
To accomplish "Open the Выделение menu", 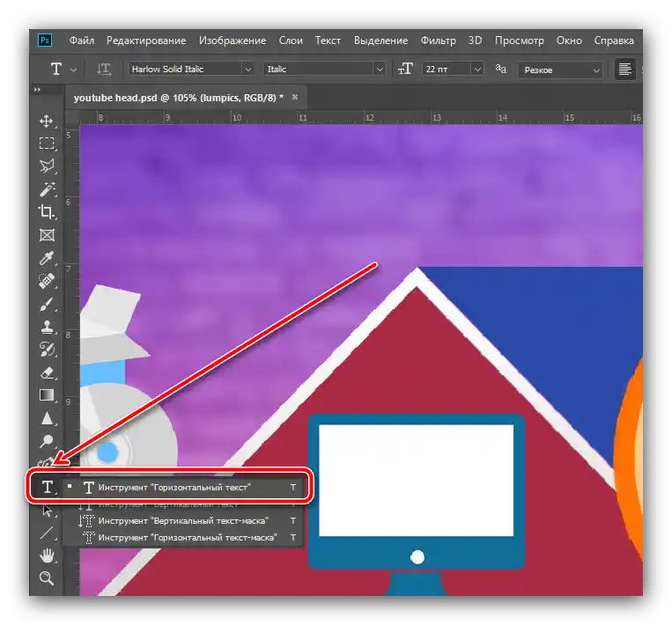I will click(x=380, y=40).
